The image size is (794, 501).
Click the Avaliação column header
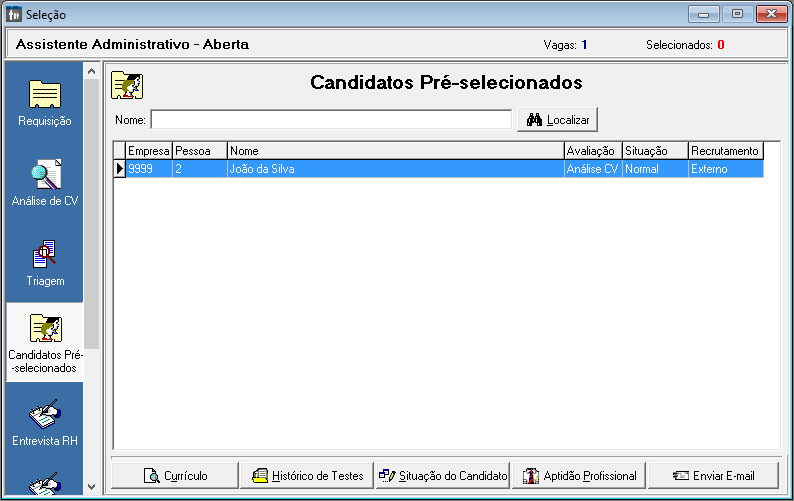592,151
